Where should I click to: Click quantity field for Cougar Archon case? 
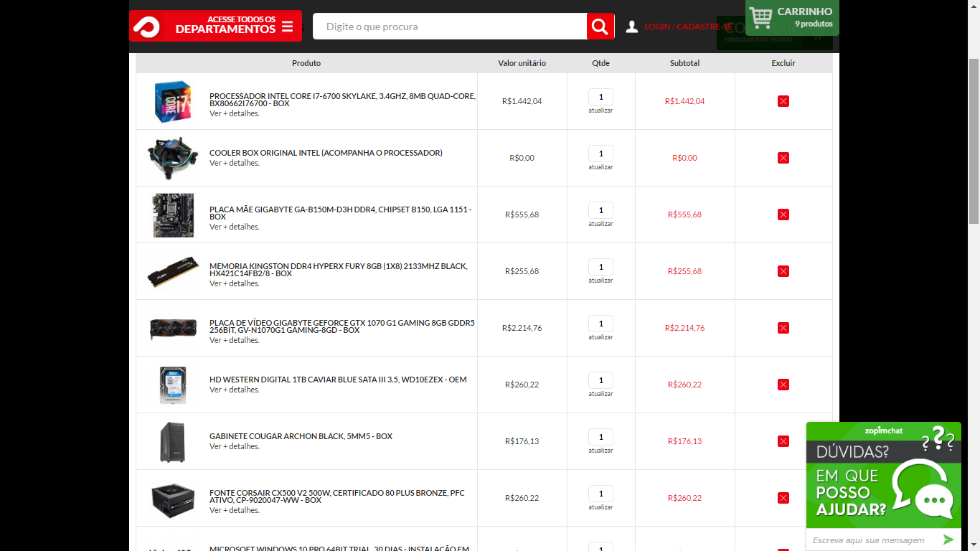[x=600, y=437]
